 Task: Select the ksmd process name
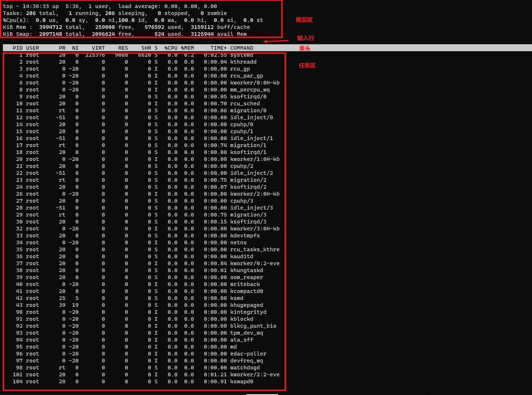tap(237, 298)
